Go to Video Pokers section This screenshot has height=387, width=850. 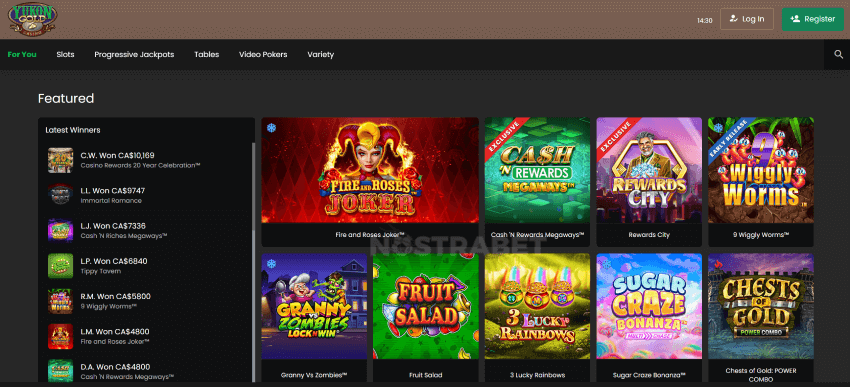coord(263,54)
